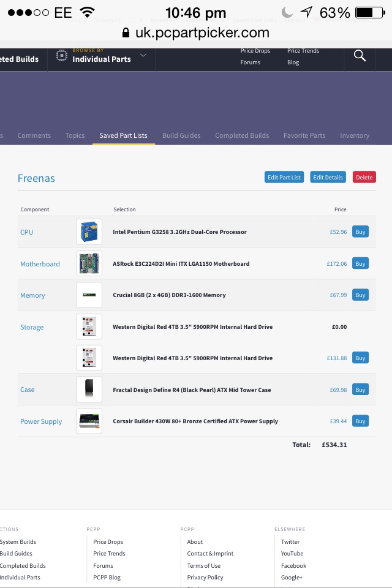Open Blog in the top navigation
392x588 pixels.
click(x=293, y=62)
